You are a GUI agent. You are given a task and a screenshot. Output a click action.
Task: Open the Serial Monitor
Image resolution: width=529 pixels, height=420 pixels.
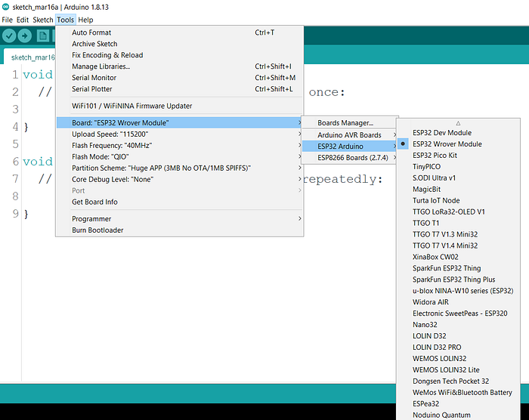tap(180, 78)
